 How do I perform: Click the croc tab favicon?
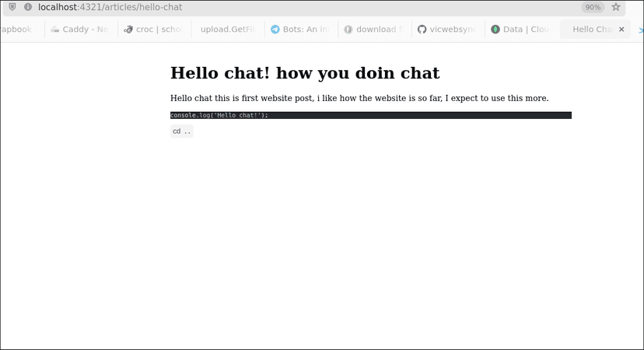click(128, 30)
